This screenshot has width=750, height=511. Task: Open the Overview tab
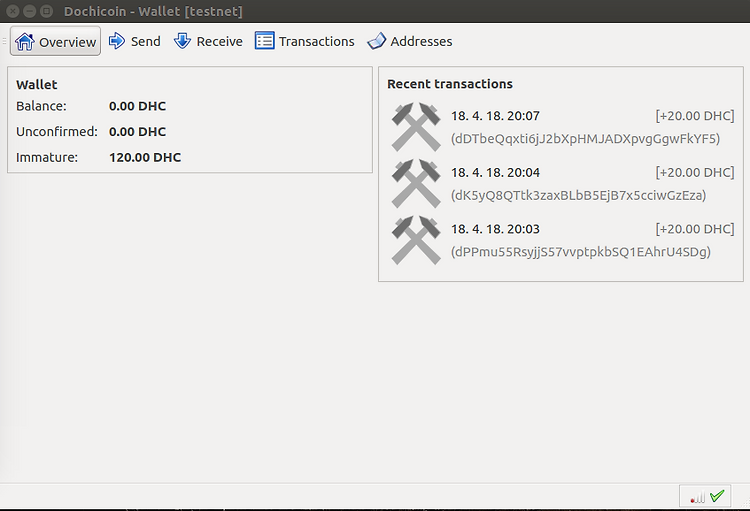click(x=55, y=41)
